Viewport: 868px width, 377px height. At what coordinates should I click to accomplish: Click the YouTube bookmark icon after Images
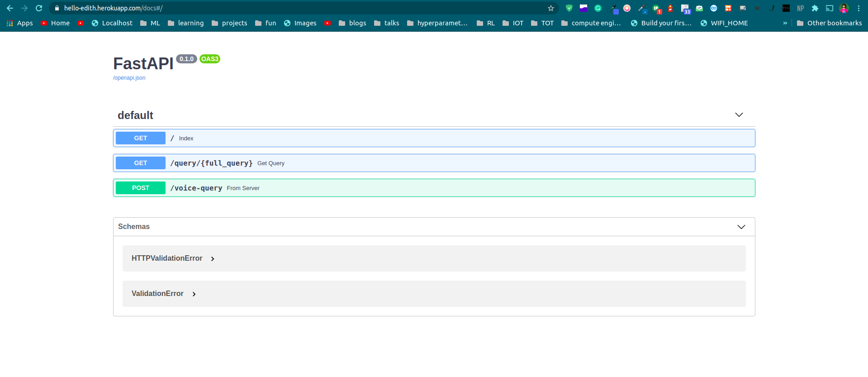pos(327,23)
